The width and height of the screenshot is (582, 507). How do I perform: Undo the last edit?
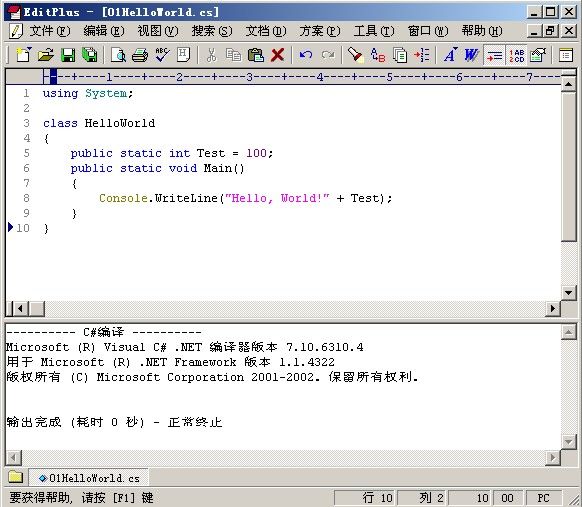point(306,55)
